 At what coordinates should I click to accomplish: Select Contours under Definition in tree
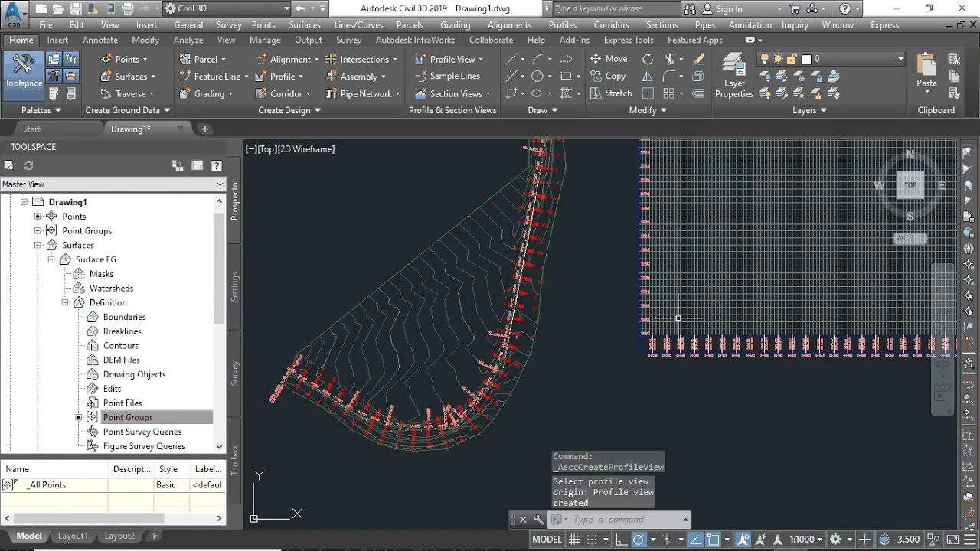[x=121, y=346]
